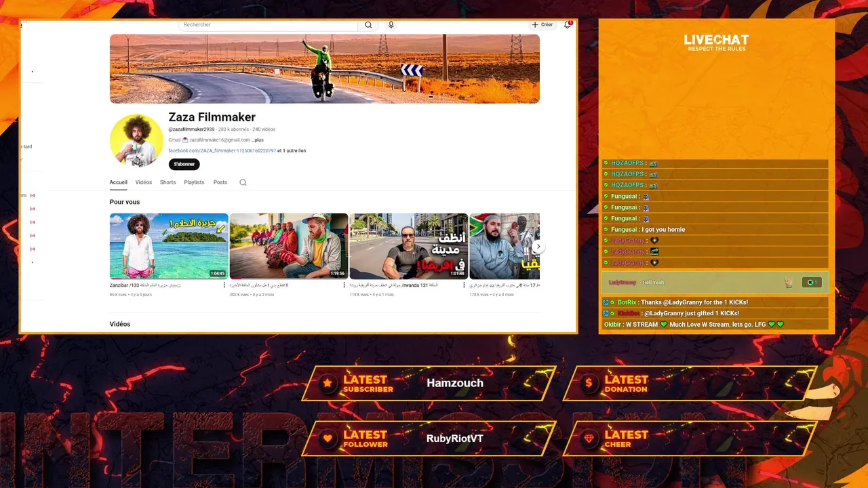Open the Accueil channel tab
Image resolution: width=868 pixels, height=488 pixels.
pos(118,182)
